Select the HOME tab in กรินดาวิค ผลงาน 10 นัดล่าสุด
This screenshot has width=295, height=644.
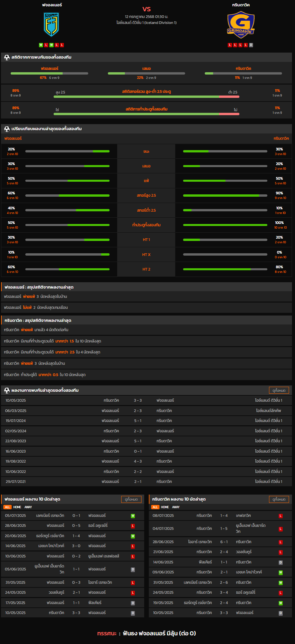165,507
